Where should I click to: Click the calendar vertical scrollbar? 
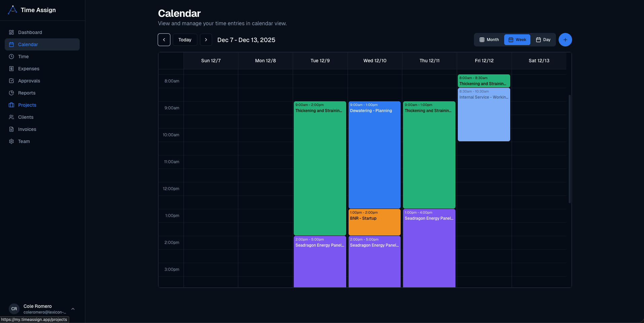pyautogui.click(x=569, y=149)
